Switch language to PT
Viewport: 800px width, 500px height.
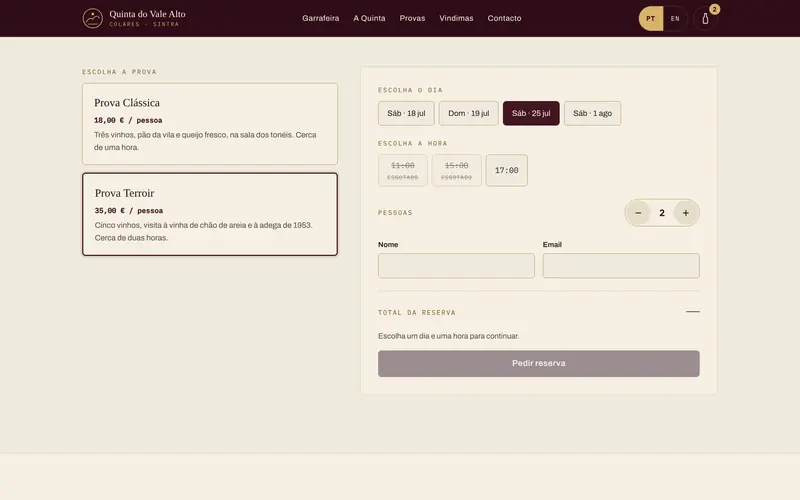651,18
